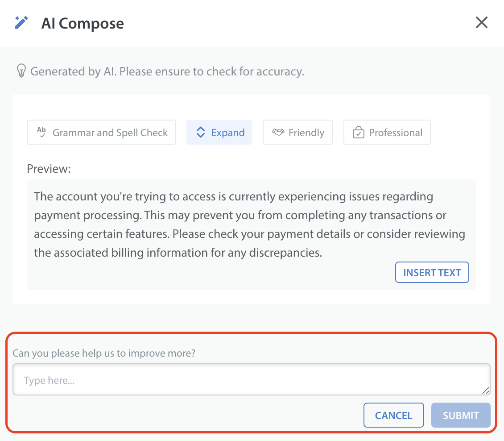Click the 'AI Compose' dialog title
Screen dimensions: 504x441
[x=83, y=23]
